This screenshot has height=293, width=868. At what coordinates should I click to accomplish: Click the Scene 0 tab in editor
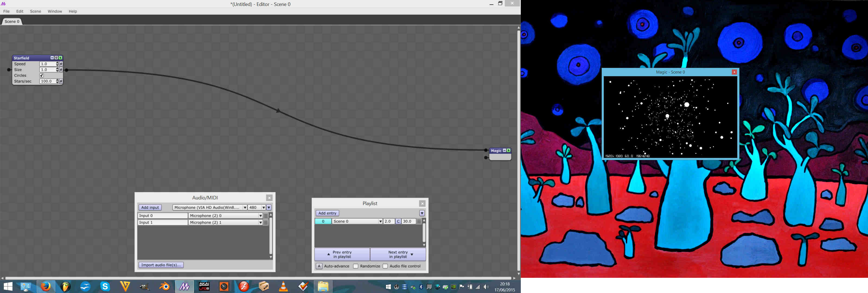coord(12,22)
